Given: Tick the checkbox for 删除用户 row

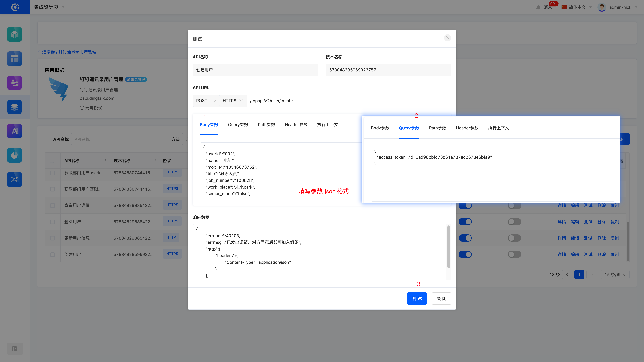Looking at the screenshot, I should [52, 222].
